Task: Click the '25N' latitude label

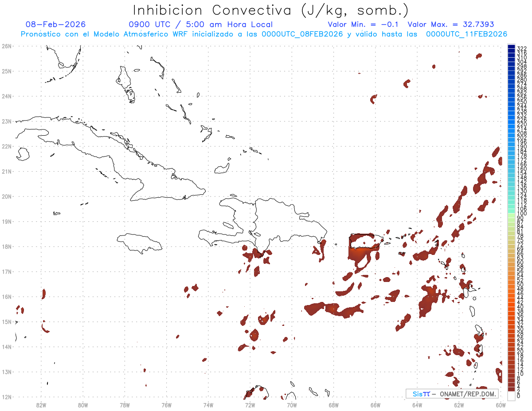Action: pyautogui.click(x=6, y=71)
